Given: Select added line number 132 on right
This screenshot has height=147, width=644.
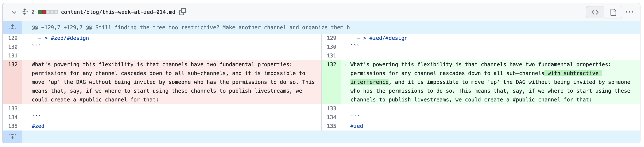Looking at the screenshot, I should tap(331, 64).
